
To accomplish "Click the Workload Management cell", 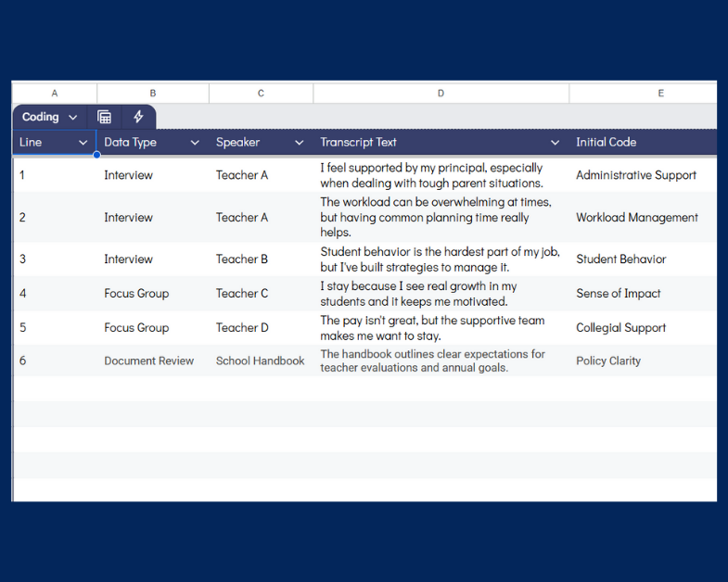I will coord(636,218).
